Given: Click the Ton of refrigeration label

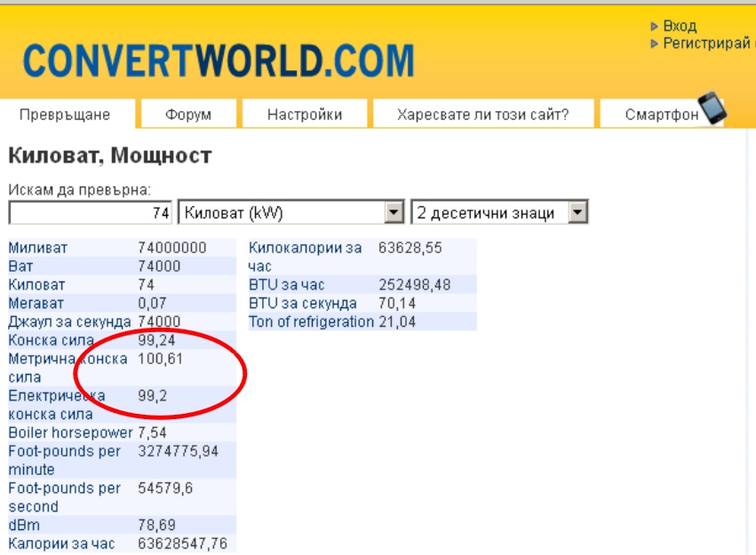Looking at the screenshot, I should (x=311, y=321).
